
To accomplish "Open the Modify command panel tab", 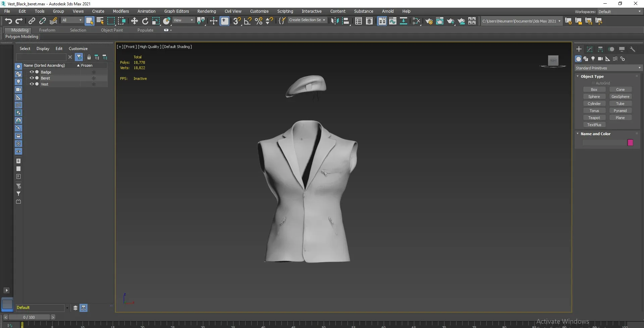I will [590, 49].
